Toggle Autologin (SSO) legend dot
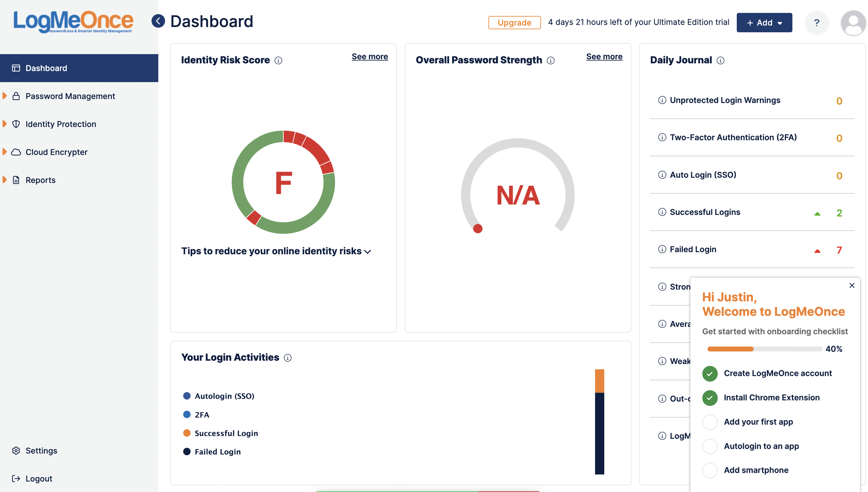This screenshot has height=492, width=868. click(187, 396)
